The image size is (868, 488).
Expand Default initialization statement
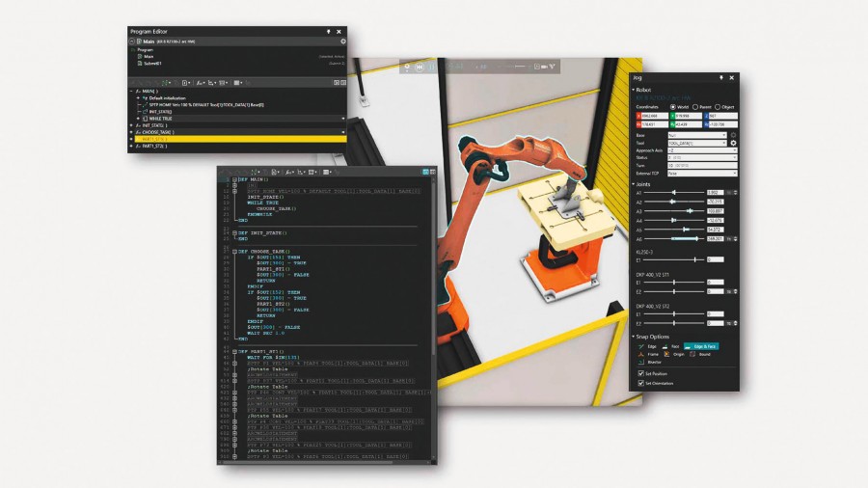138,98
